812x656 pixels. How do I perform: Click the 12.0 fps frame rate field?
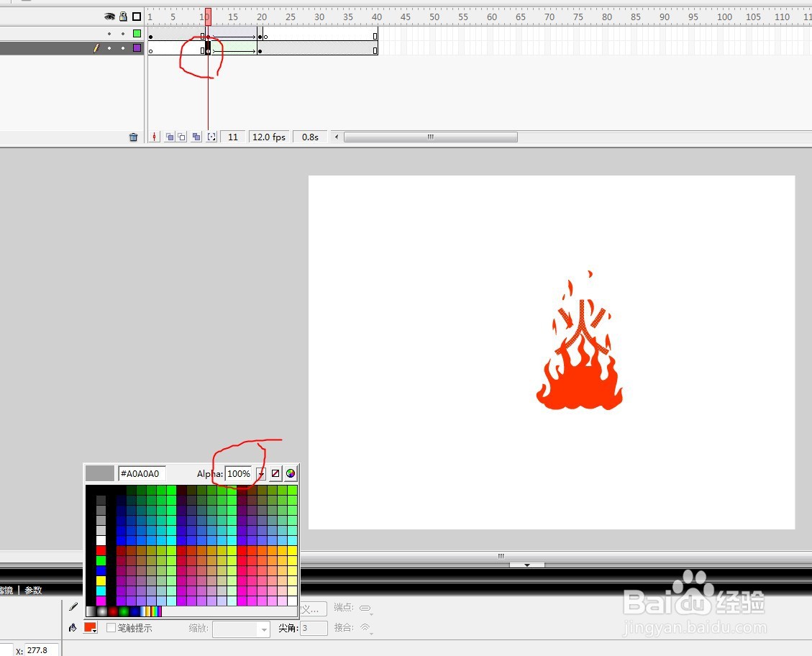(269, 137)
